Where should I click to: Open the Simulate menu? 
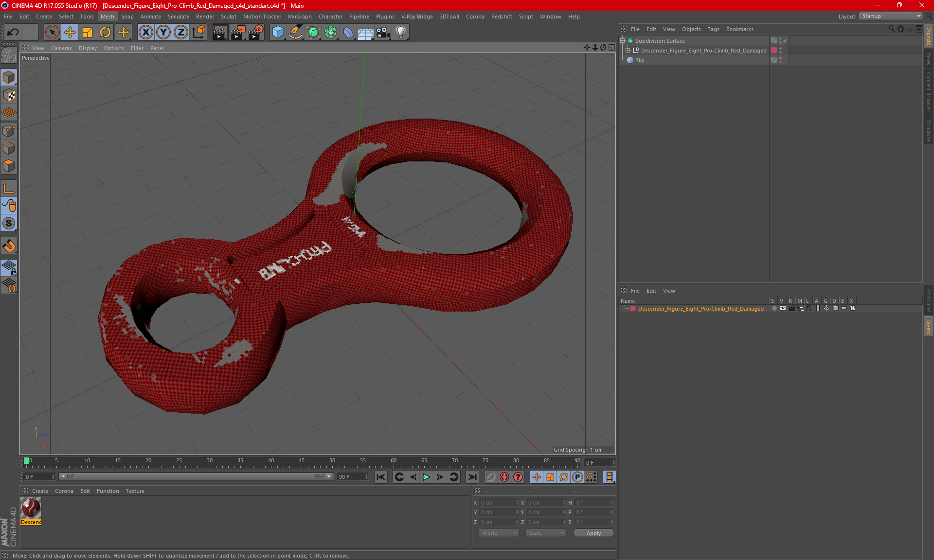[179, 17]
